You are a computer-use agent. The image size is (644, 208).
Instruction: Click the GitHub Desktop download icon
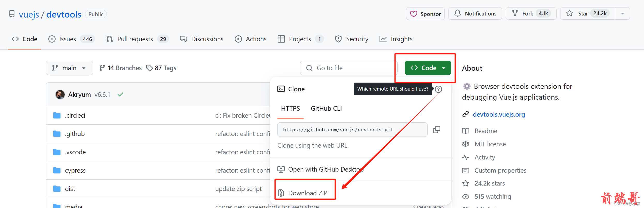[x=281, y=169]
